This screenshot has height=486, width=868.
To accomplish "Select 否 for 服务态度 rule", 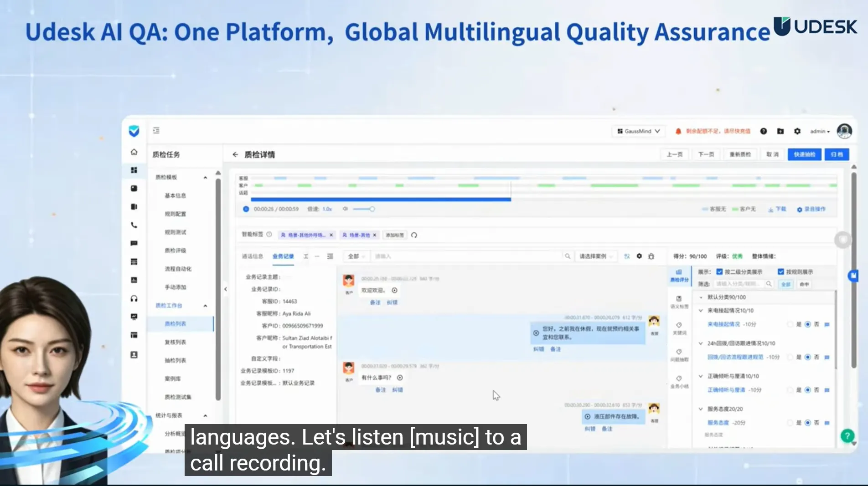I will click(x=807, y=423).
